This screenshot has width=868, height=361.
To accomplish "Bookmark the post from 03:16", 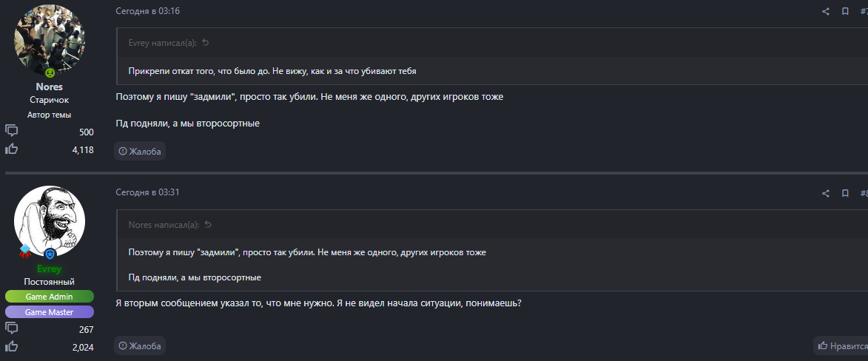I will [845, 12].
